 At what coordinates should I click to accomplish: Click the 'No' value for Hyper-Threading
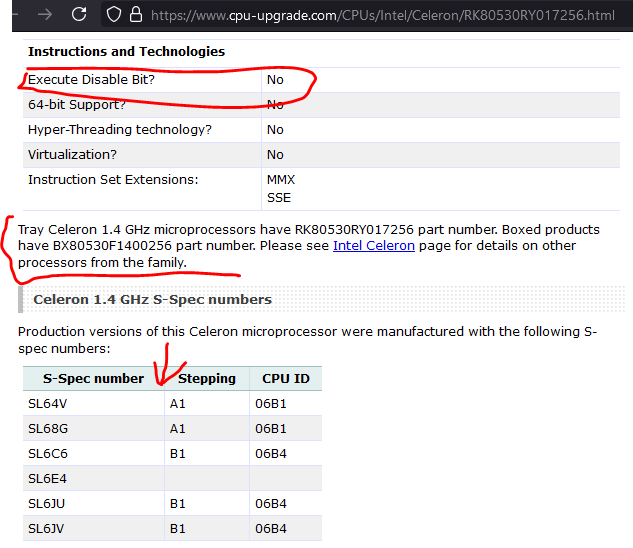(x=275, y=130)
